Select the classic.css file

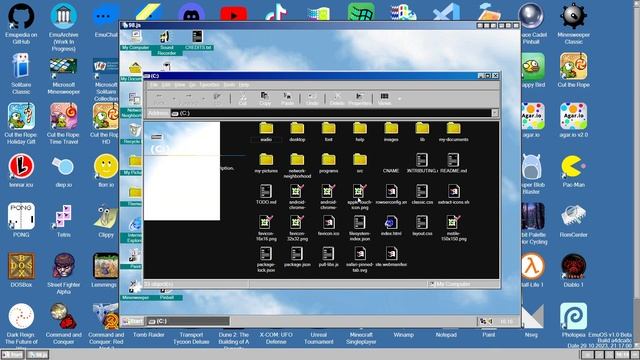pos(422,195)
